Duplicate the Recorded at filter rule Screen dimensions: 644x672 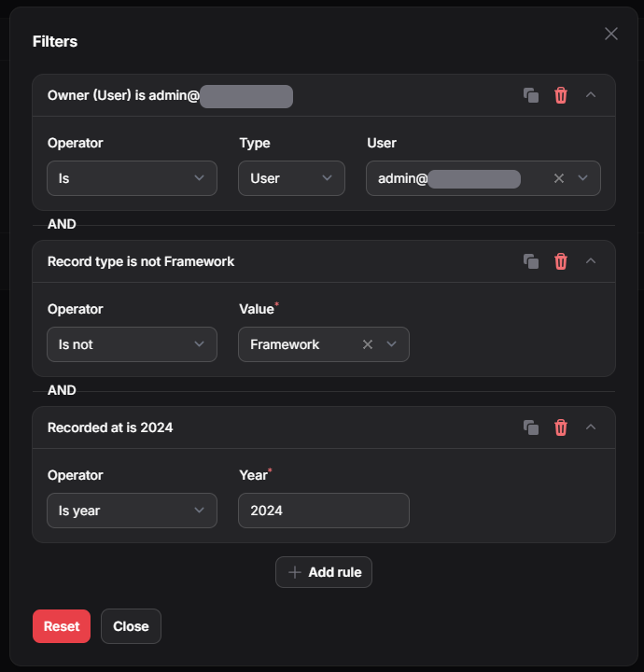click(531, 427)
